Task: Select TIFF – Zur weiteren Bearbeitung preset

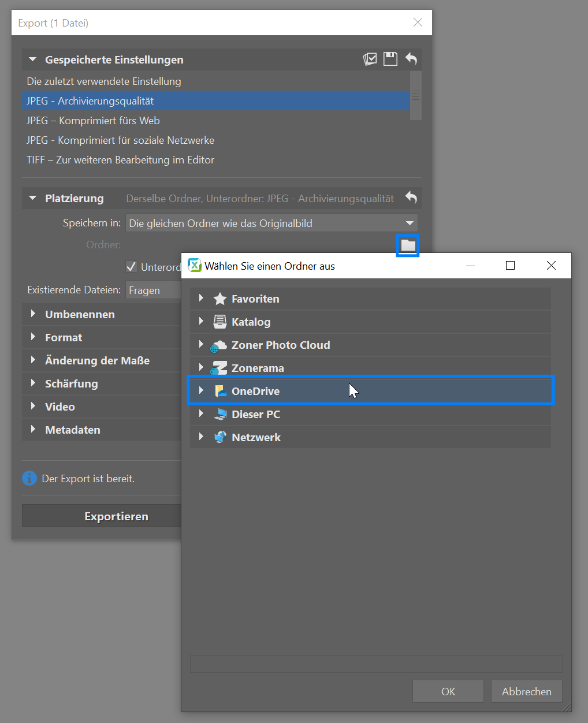Action: click(x=120, y=160)
